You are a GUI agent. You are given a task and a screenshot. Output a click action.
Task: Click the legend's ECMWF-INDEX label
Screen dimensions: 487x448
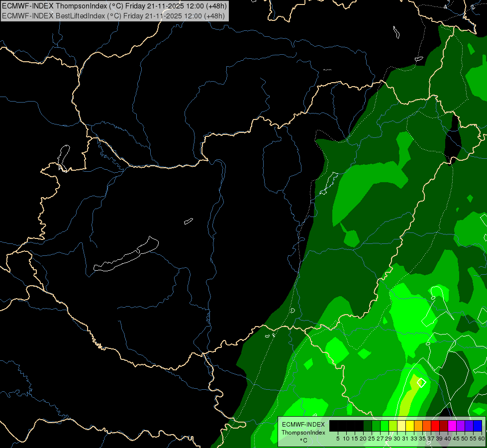(x=303, y=425)
